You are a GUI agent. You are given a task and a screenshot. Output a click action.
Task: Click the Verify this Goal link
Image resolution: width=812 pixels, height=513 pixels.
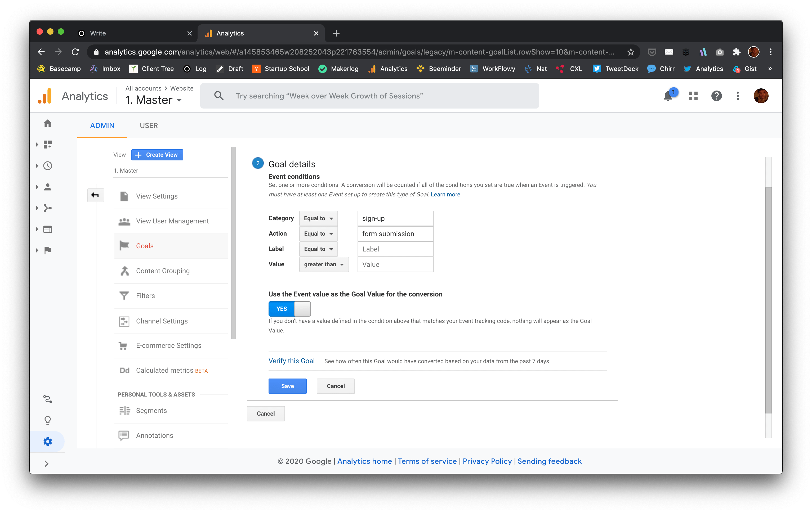[291, 361]
